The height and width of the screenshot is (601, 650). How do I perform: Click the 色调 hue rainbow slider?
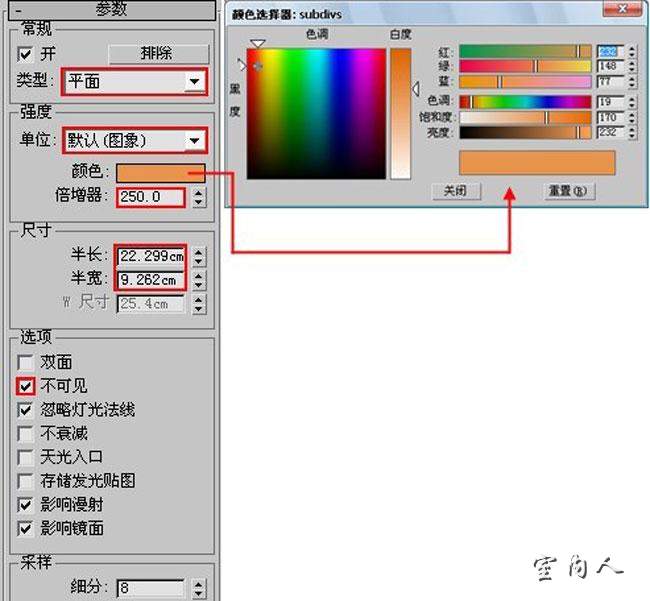525,102
